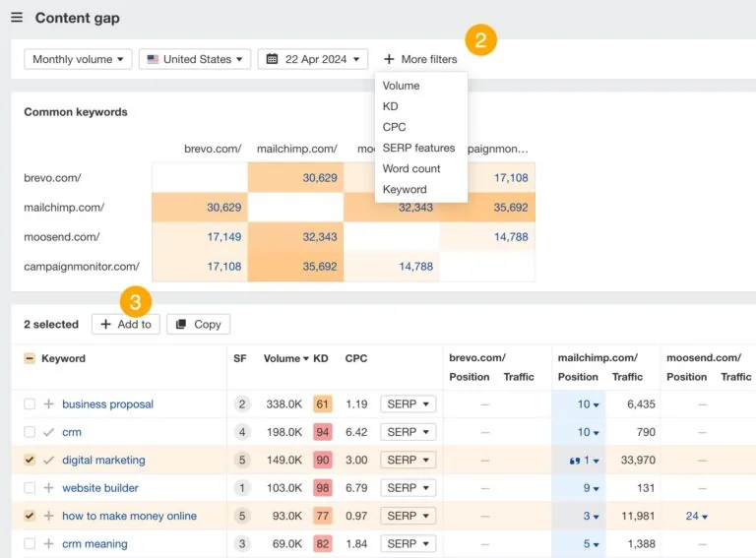Open the crm keyword link

tap(72, 432)
